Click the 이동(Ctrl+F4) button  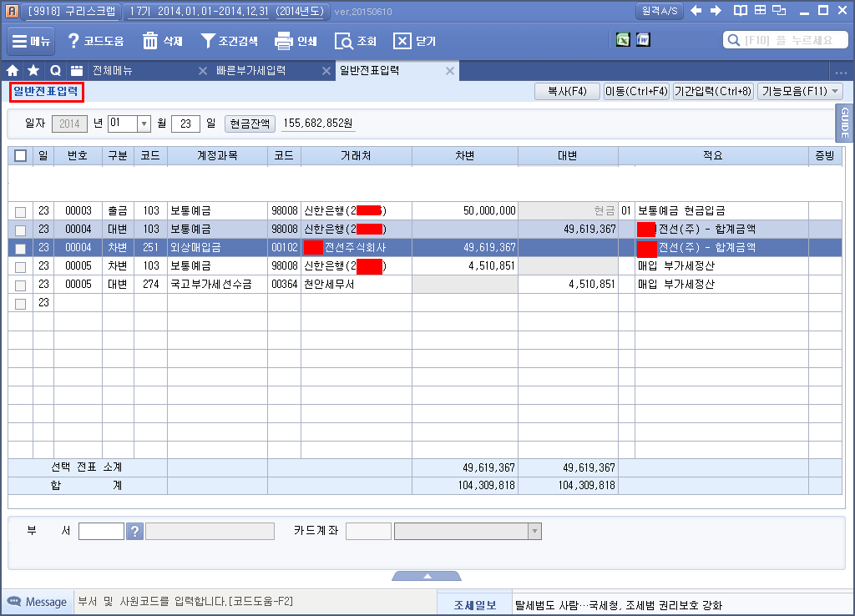[636, 91]
